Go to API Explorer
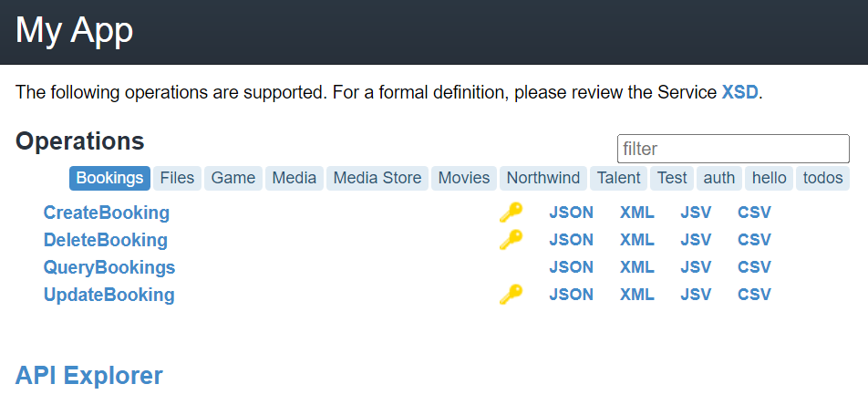 (89, 375)
